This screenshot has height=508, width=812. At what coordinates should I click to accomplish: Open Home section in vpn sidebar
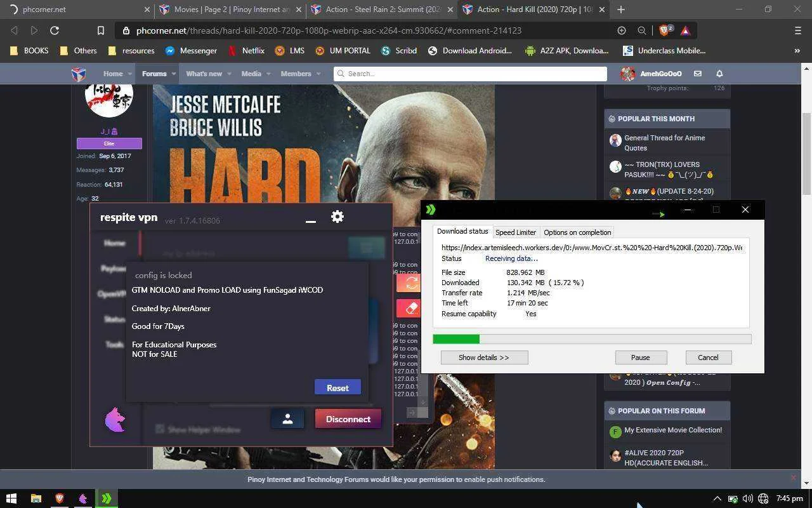click(115, 243)
